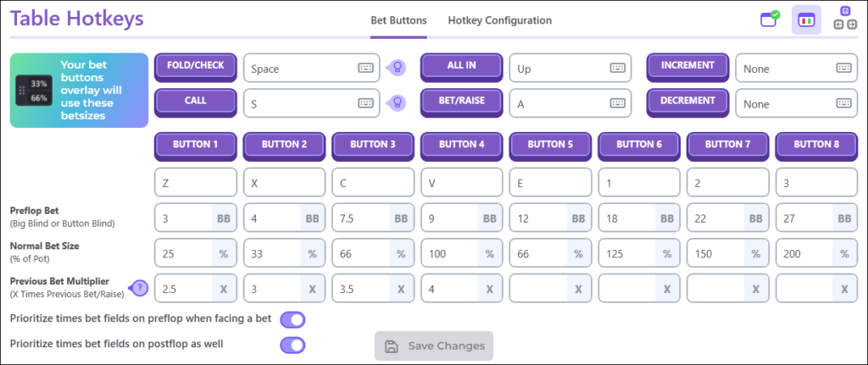
Task: Click the highlighted bet buttons overlay icon
Action: click(x=806, y=20)
